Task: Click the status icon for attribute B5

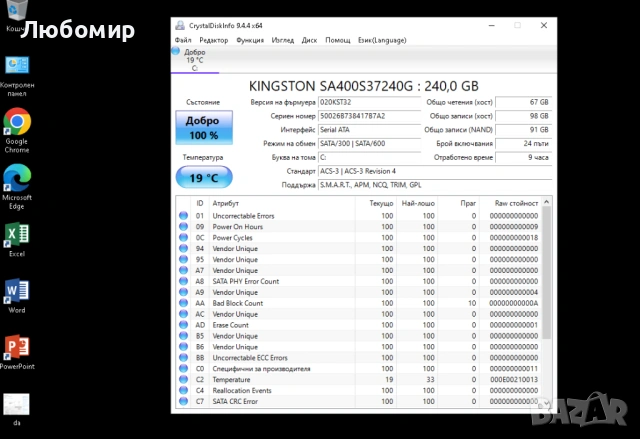Action: [183, 336]
